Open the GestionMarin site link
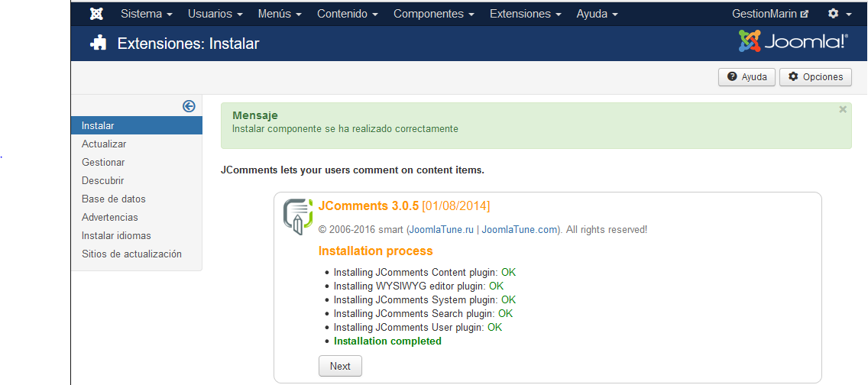868x385 pixels. (769, 14)
